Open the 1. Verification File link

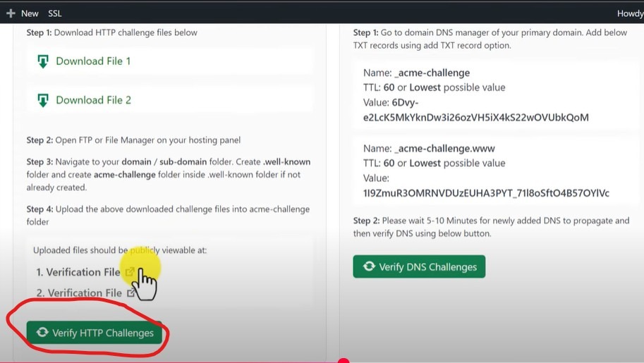(x=78, y=272)
